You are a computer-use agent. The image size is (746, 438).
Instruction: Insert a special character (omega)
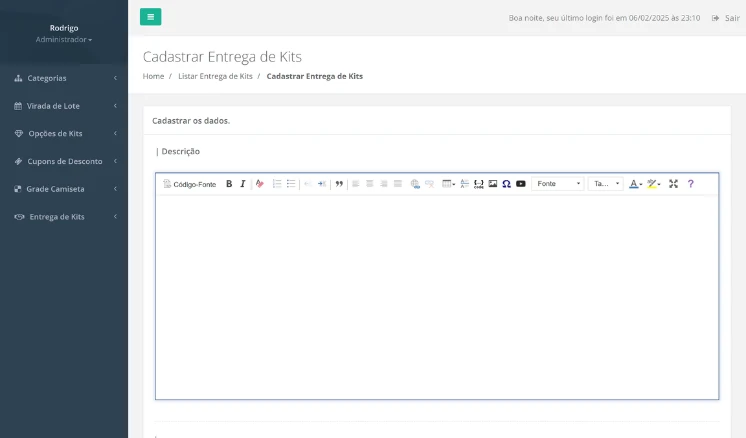tap(507, 184)
